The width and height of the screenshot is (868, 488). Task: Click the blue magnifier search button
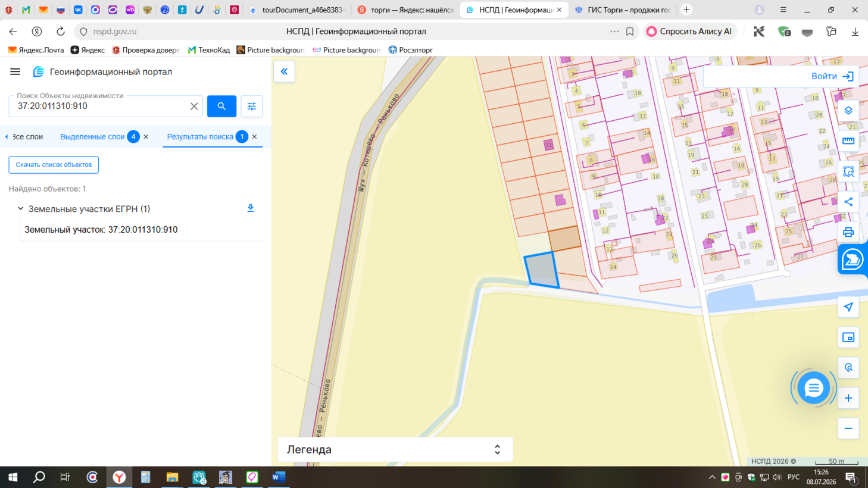[x=221, y=106]
